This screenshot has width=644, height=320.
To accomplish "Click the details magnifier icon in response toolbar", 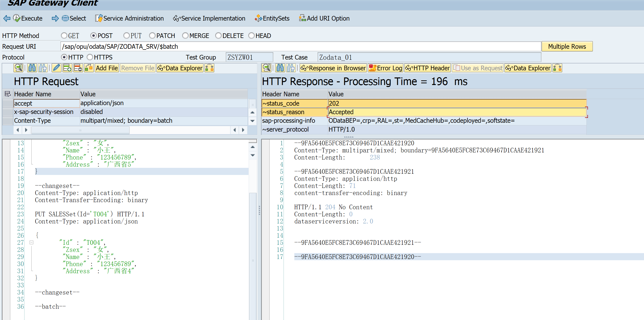I will pyautogui.click(x=267, y=68).
